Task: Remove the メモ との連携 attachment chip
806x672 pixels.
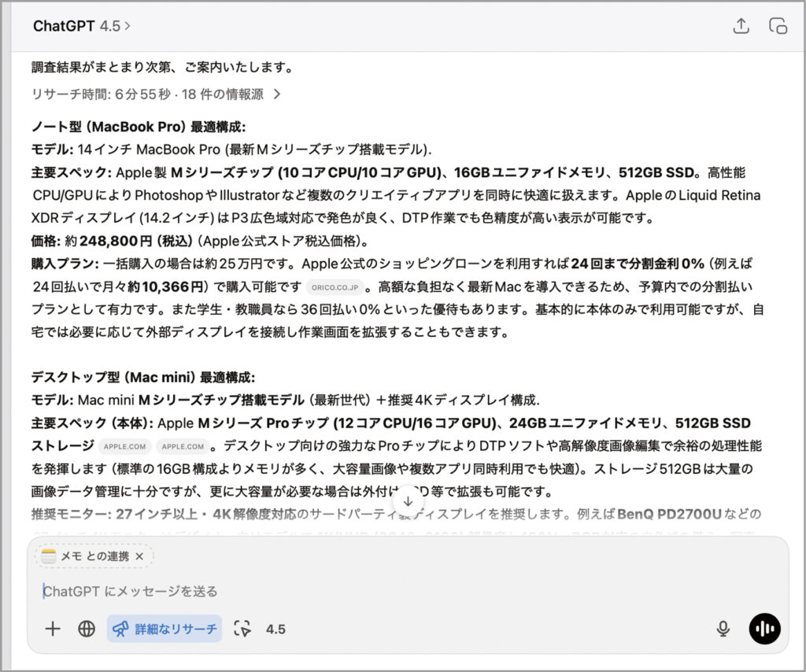Action: tap(139, 556)
